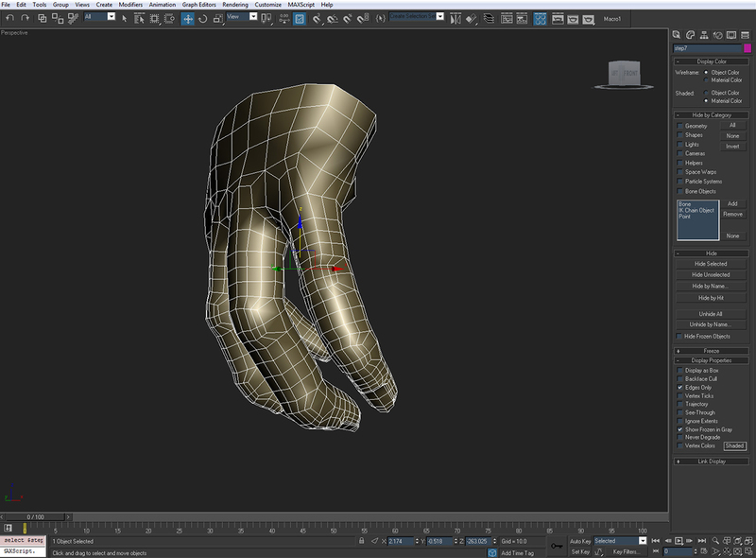Collapse the Display Color rollout
The height and width of the screenshot is (558, 756).
(x=712, y=61)
